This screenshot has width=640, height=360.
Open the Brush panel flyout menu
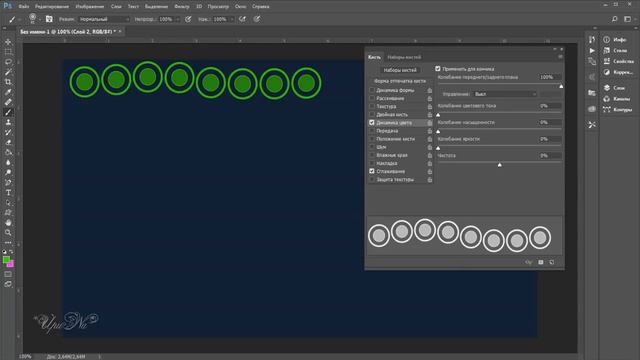560,57
